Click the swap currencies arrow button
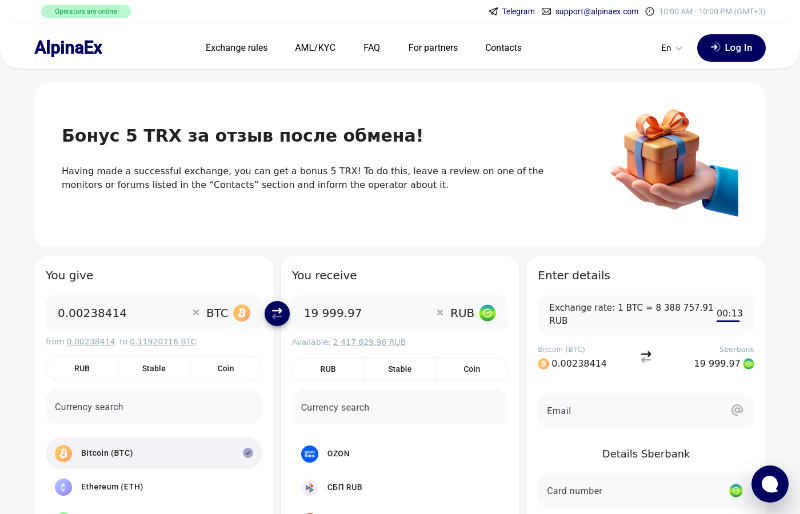 [x=277, y=313]
